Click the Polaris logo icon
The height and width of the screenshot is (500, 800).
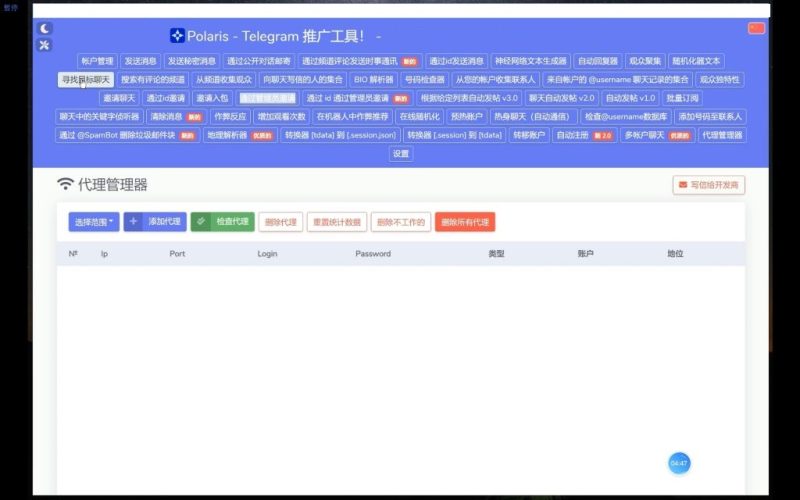click(177, 35)
